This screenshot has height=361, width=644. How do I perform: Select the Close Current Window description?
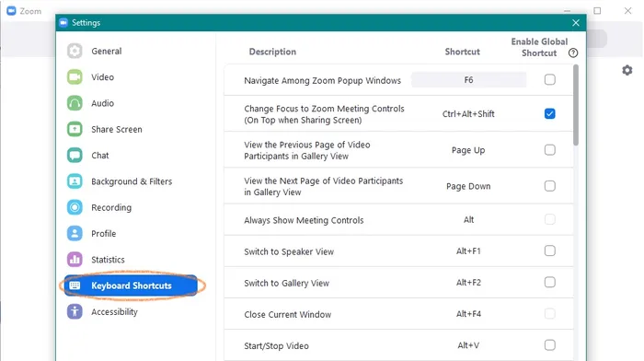(287, 315)
